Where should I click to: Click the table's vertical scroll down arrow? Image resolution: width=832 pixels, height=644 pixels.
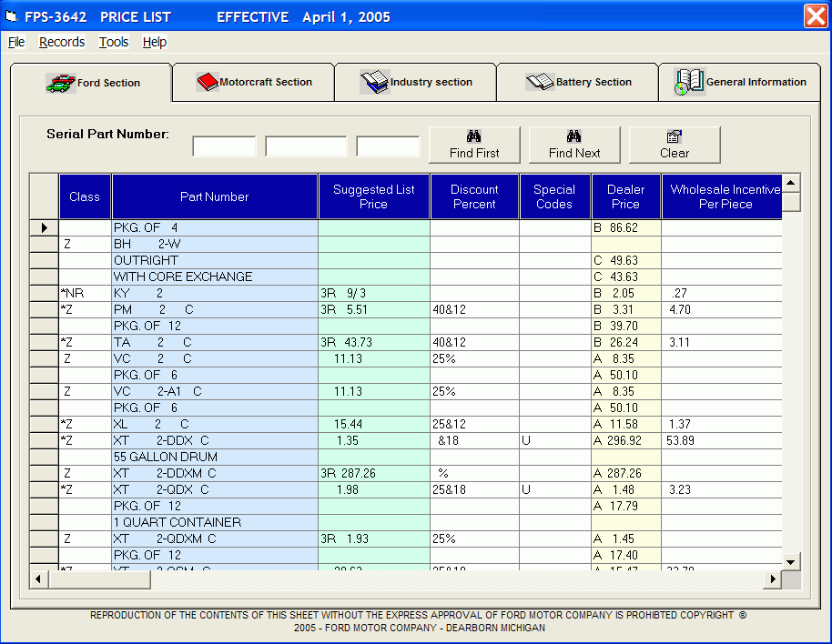pyautogui.click(x=791, y=562)
